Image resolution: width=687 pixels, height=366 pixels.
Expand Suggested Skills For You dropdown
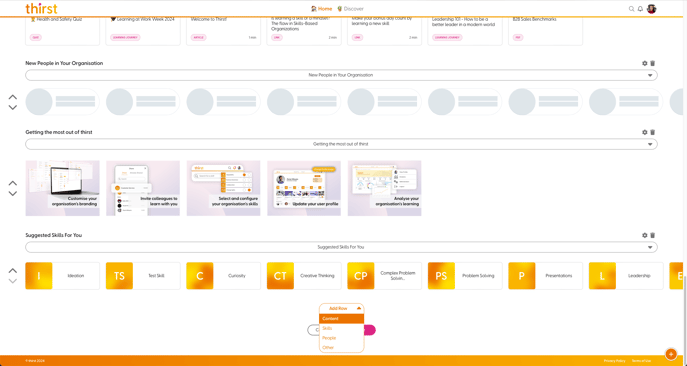(x=341, y=247)
